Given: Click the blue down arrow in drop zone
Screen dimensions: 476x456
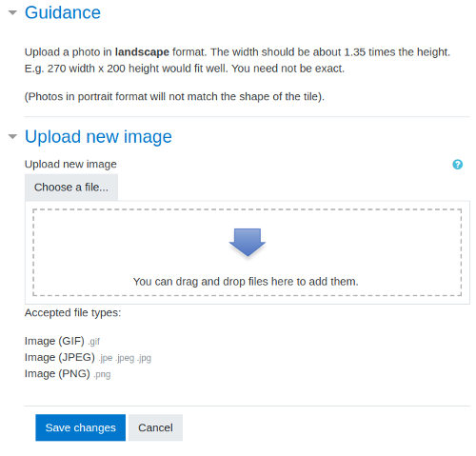Looking at the screenshot, I should [248, 242].
